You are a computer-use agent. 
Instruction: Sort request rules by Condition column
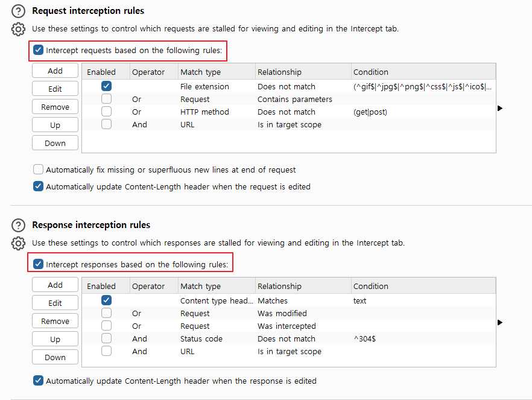click(423, 72)
